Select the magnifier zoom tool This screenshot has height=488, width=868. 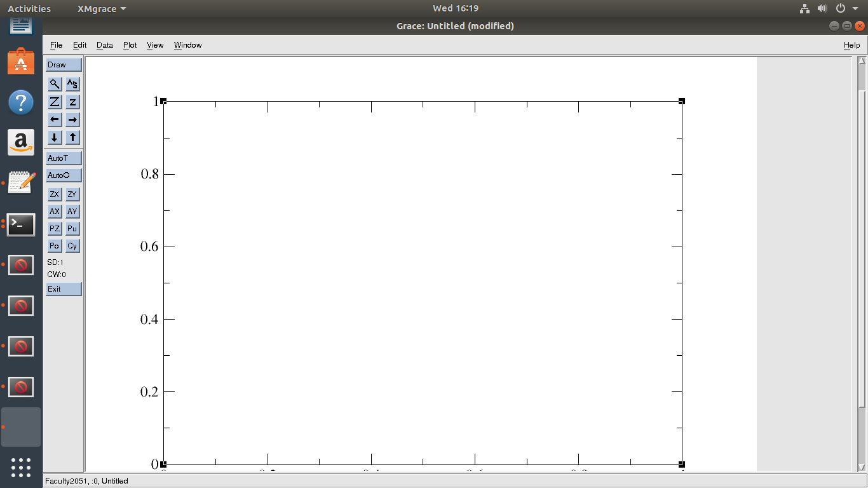coord(55,84)
